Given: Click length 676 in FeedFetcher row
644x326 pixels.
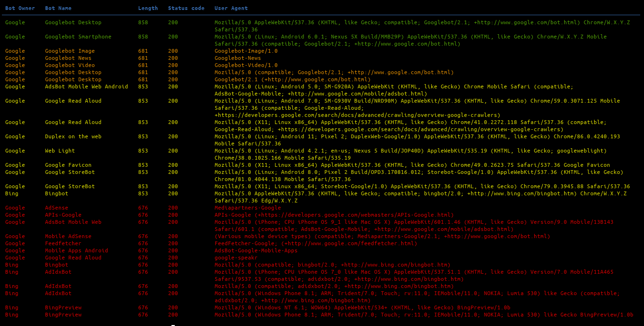Looking at the screenshot, I should coord(143,243).
